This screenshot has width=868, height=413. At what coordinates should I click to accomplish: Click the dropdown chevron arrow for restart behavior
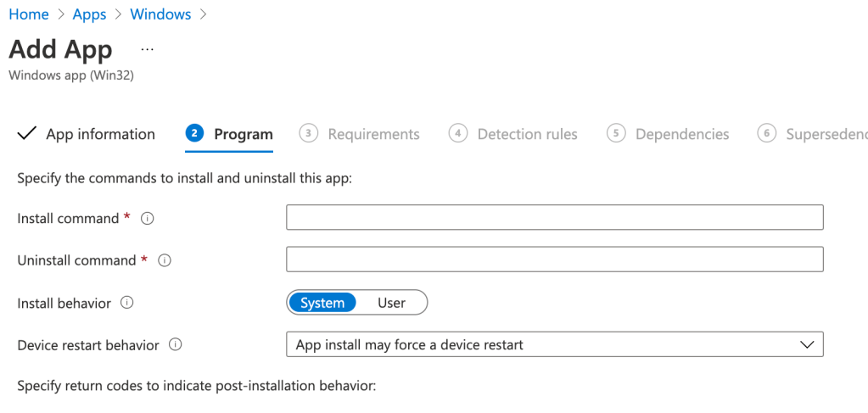(x=806, y=345)
